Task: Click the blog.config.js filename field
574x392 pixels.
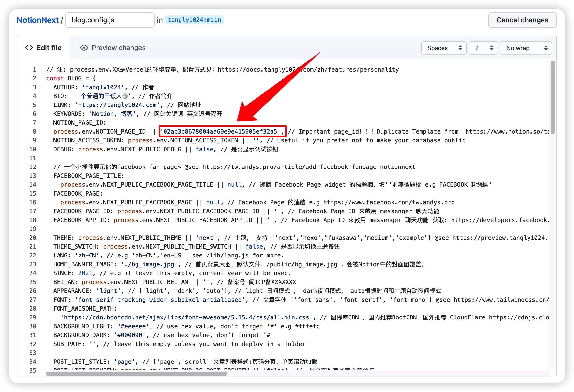Action: [x=110, y=20]
